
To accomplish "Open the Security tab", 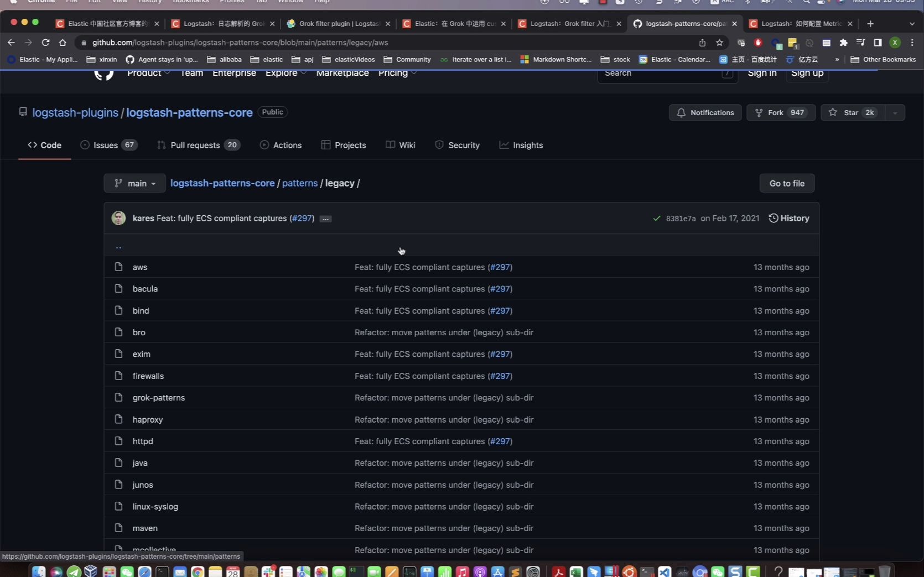I will [x=457, y=145].
